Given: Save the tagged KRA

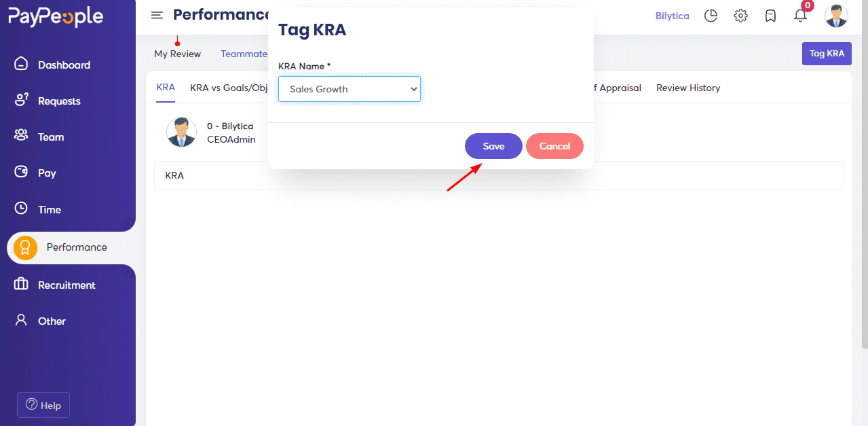Looking at the screenshot, I should coord(493,146).
